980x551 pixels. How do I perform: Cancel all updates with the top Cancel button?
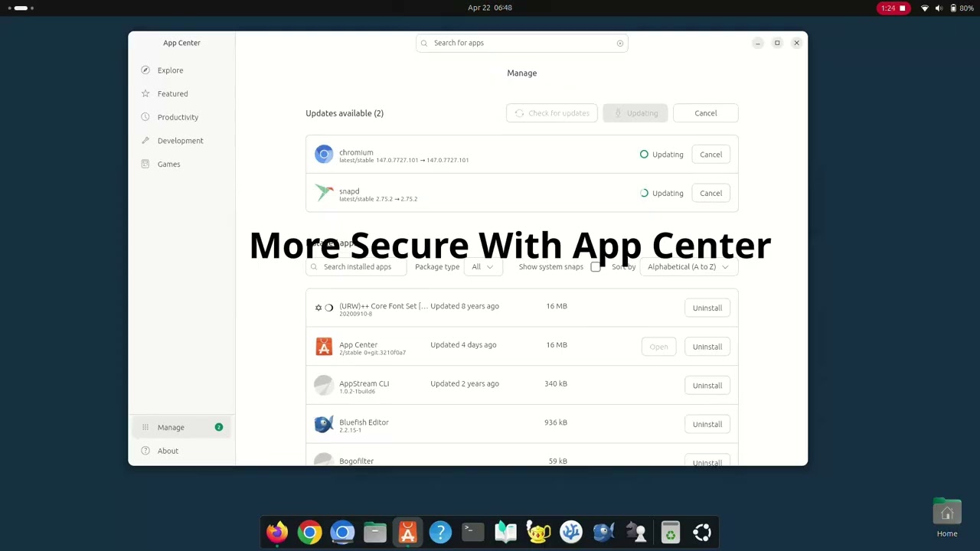pyautogui.click(x=706, y=113)
